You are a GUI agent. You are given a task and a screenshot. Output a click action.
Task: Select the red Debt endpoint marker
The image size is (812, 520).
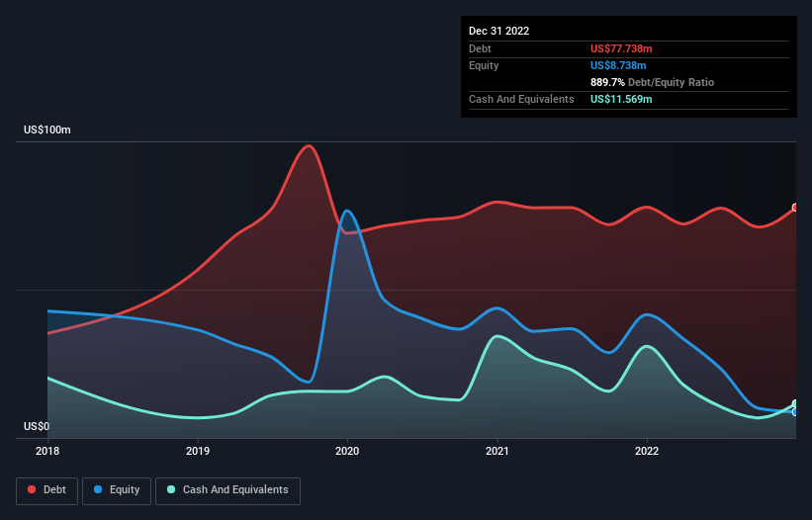795,208
